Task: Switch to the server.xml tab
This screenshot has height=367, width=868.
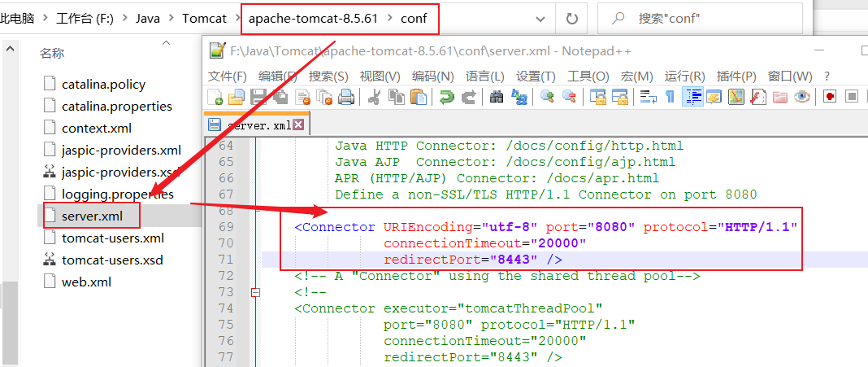Action: tap(257, 125)
